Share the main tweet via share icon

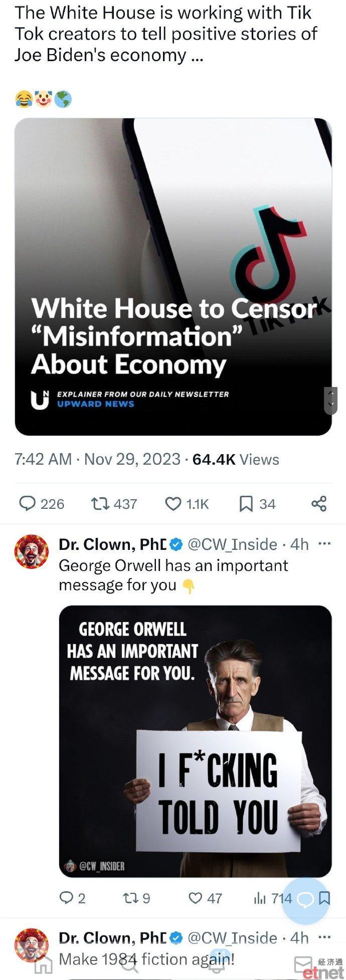point(319,503)
